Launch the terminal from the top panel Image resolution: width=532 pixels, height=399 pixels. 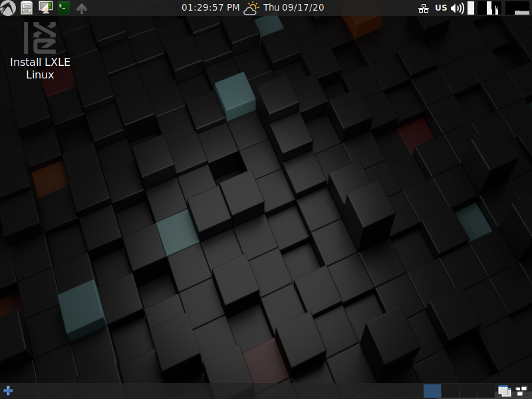point(63,8)
